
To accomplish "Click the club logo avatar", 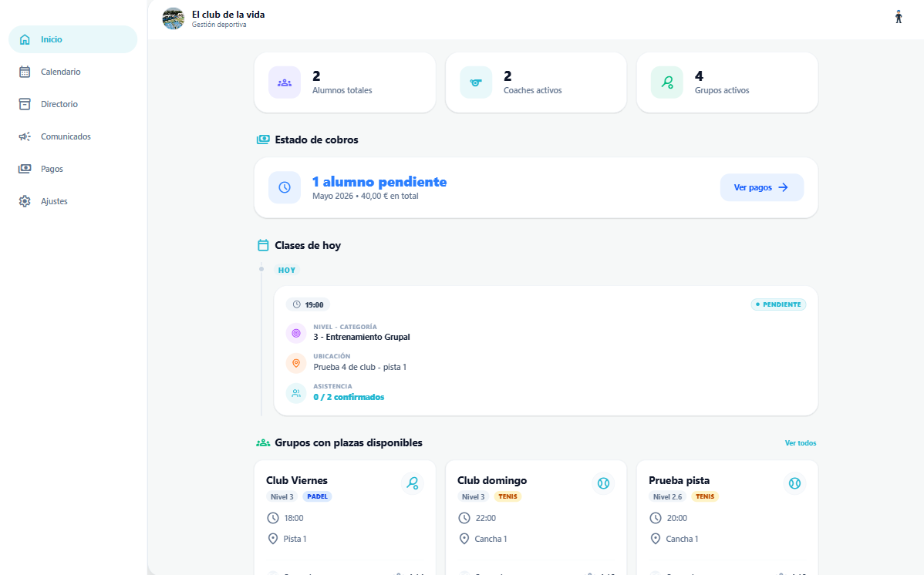I will 174,18.
